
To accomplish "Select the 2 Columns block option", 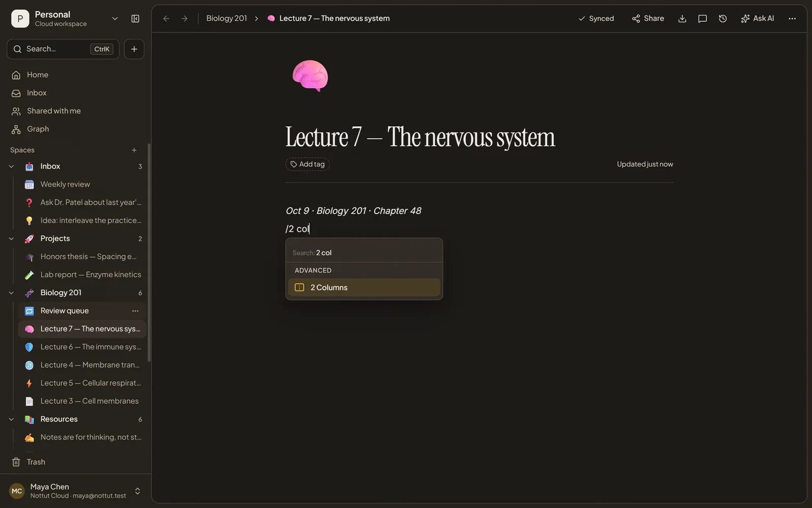I will pos(364,288).
